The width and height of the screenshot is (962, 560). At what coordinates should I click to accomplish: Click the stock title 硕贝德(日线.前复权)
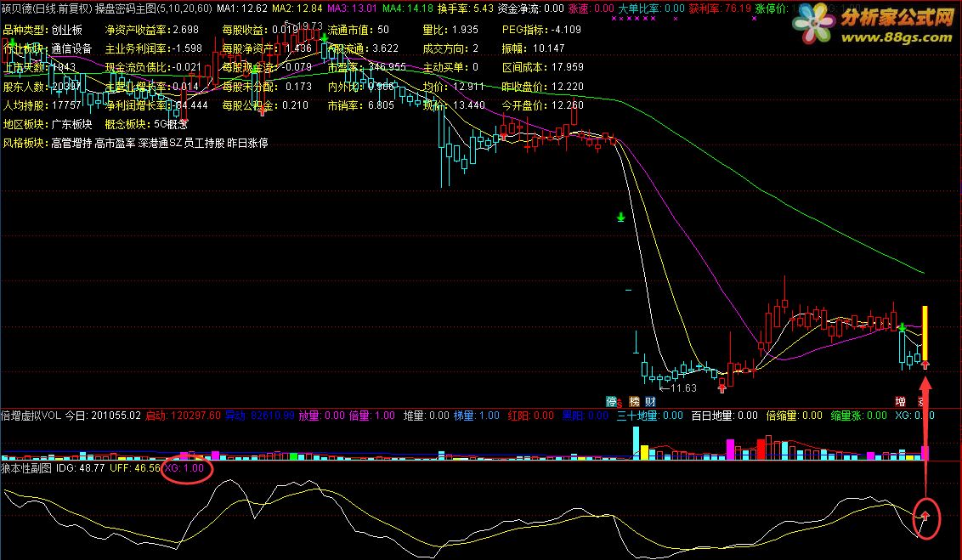pos(47,8)
